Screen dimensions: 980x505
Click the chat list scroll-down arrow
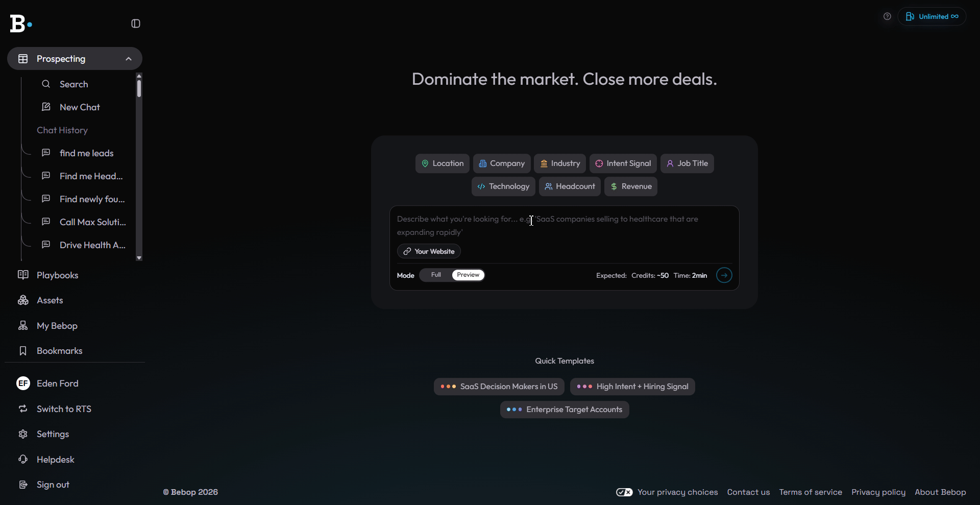point(139,258)
